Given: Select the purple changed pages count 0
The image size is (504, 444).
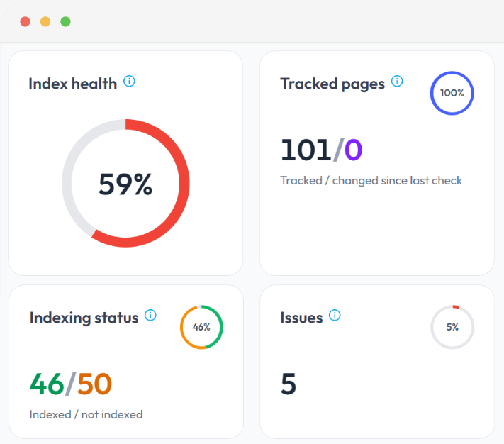Looking at the screenshot, I should tap(353, 150).
